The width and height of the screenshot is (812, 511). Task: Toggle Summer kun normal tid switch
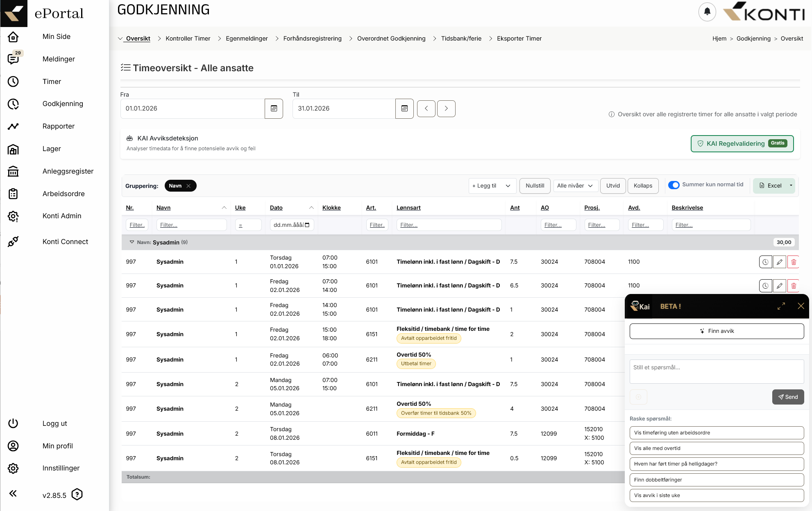[674, 185]
